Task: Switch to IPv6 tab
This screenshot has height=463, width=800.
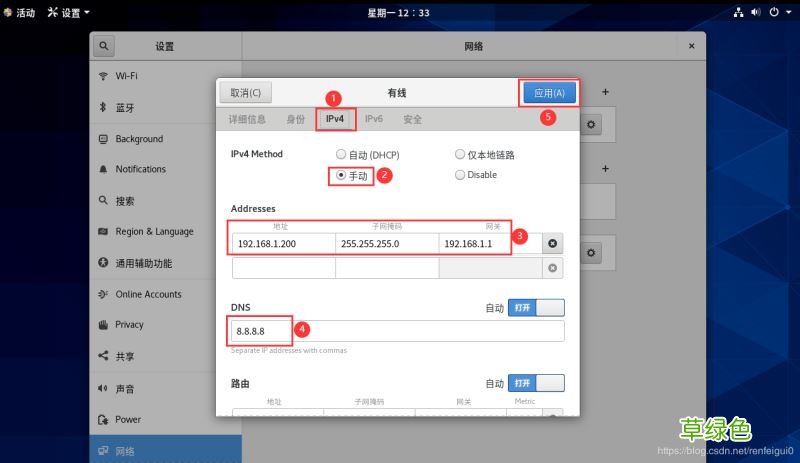Action: [x=373, y=119]
